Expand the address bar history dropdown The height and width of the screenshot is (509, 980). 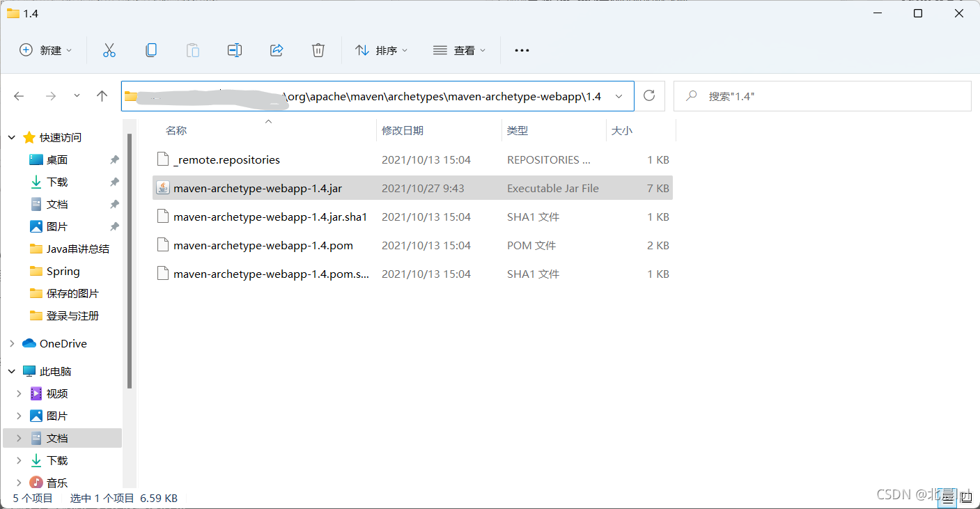pyautogui.click(x=619, y=96)
